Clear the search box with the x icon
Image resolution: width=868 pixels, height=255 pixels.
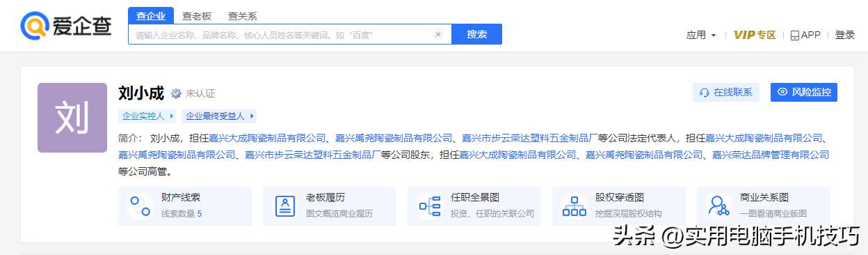438,34
